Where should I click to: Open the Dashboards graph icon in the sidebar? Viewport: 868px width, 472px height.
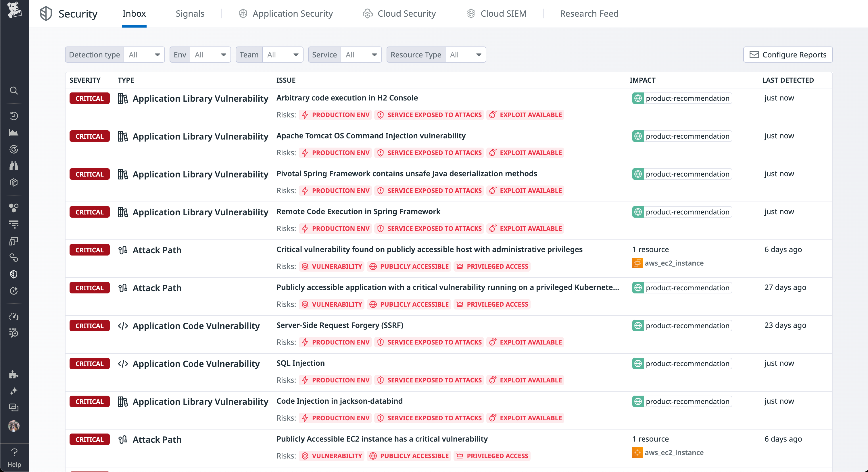point(14,133)
